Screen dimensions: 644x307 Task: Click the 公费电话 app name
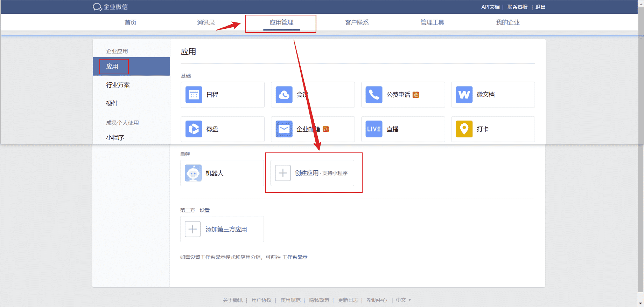point(398,95)
